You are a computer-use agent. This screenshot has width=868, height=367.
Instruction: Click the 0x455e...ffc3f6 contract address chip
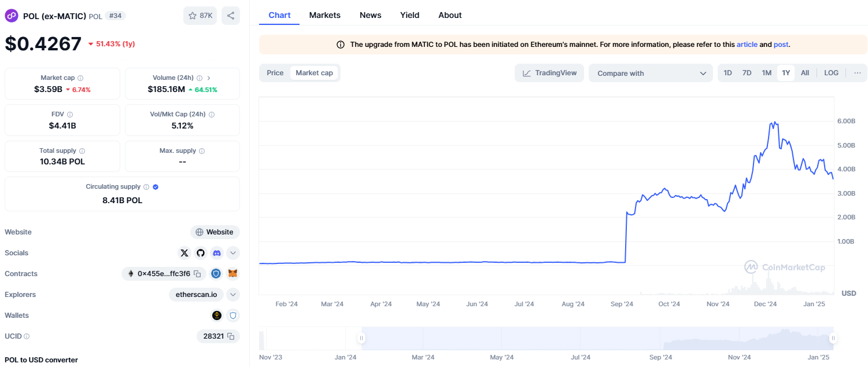click(164, 274)
